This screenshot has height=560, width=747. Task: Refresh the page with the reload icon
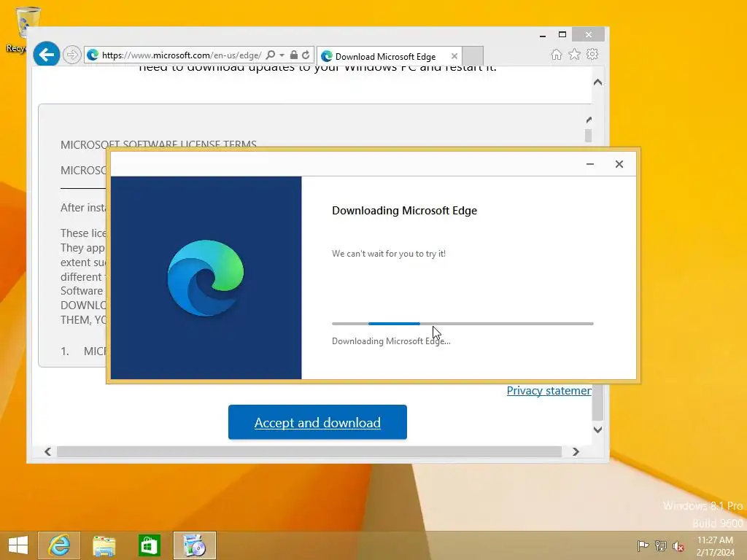[306, 55]
